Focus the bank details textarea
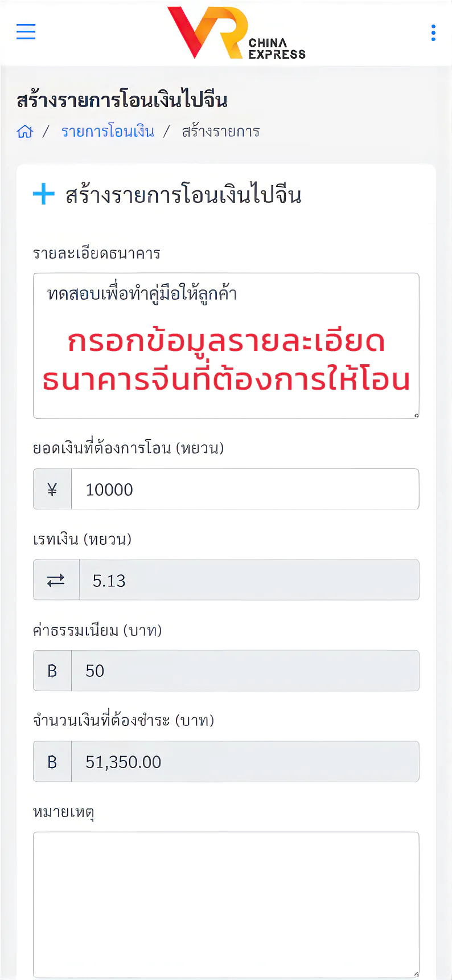This screenshot has width=452, height=980. [226, 345]
